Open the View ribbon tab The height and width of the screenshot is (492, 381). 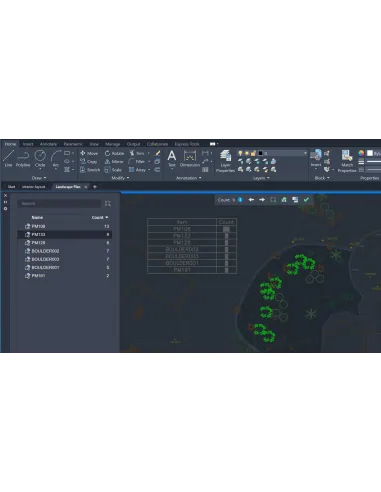94,144
